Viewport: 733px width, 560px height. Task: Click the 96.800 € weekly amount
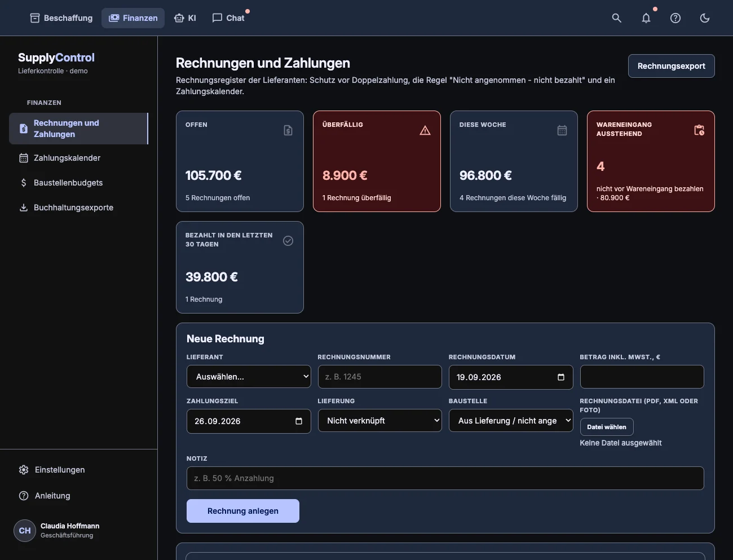486,175
